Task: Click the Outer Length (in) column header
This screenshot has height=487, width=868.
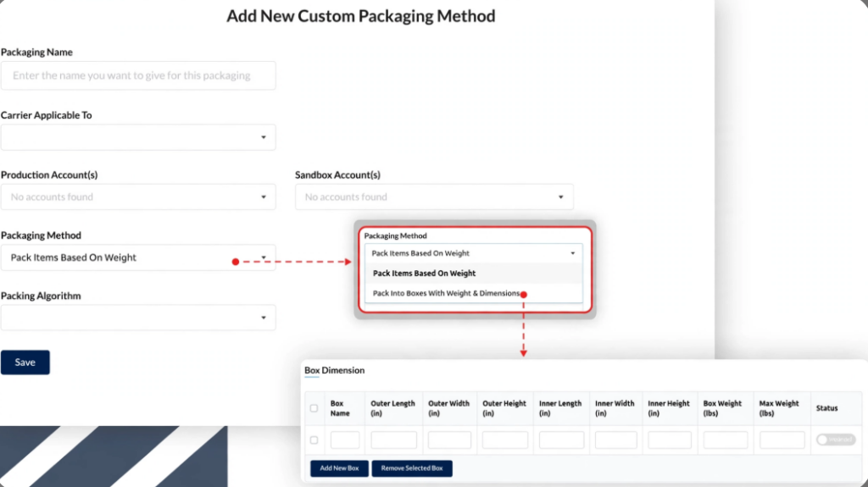Action: [x=392, y=408]
